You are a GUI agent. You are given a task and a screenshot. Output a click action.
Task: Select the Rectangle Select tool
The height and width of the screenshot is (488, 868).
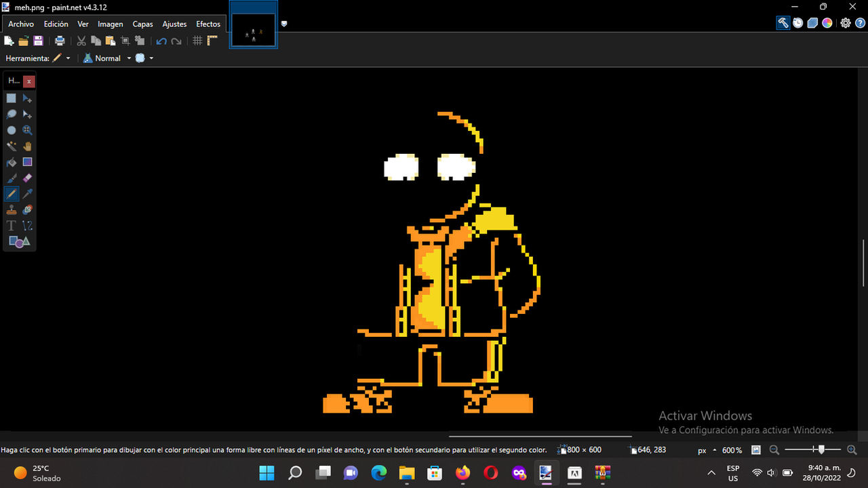point(12,98)
